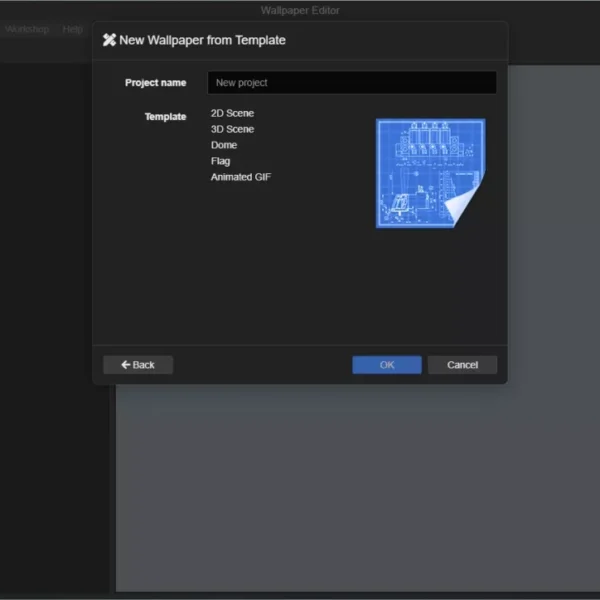Choose the 2D Scene template
600x600 pixels.
(232, 113)
